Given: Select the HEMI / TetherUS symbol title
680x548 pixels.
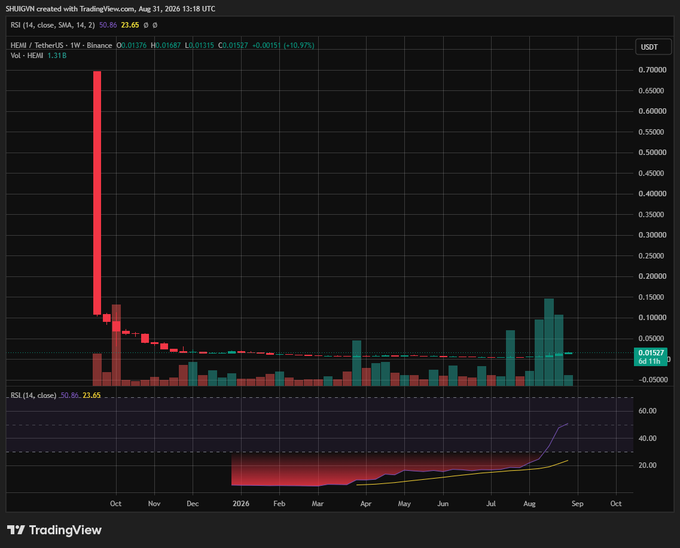Looking at the screenshot, I should [61, 45].
